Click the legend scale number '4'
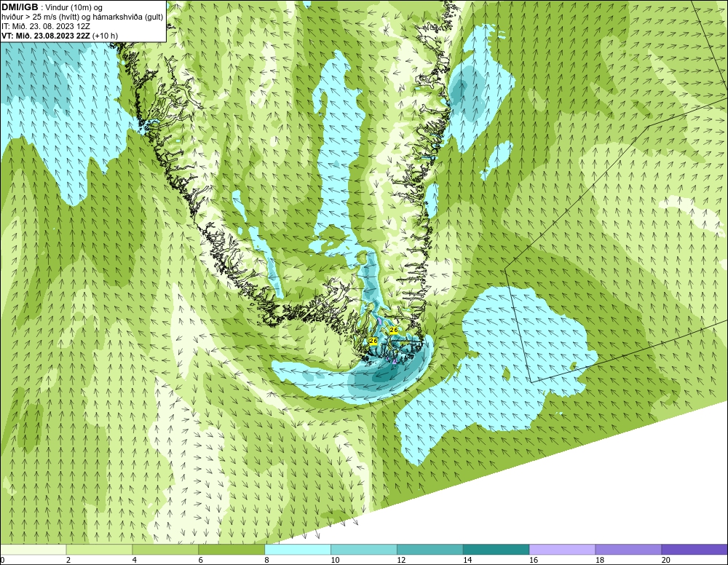This screenshot has height=565, width=728. pyautogui.click(x=135, y=561)
